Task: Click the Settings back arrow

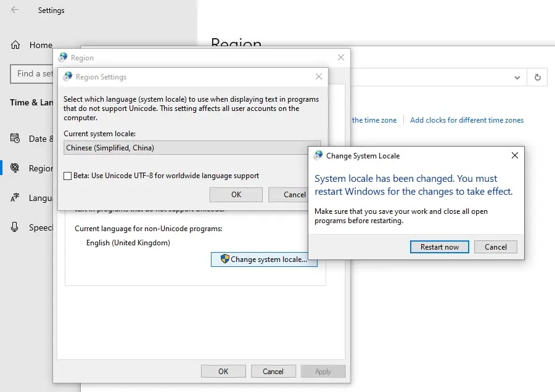Action: pyautogui.click(x=15, y=10)
